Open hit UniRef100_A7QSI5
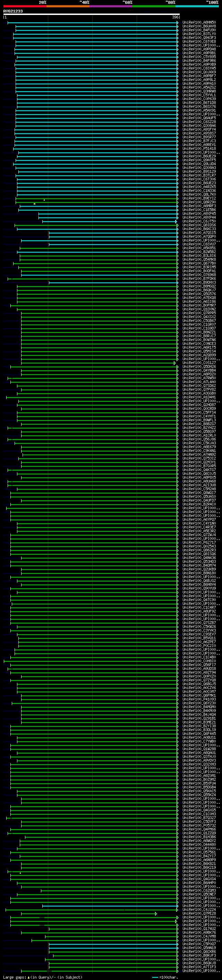This screenshot has width=222, height=980. click(x=199, y=233)
